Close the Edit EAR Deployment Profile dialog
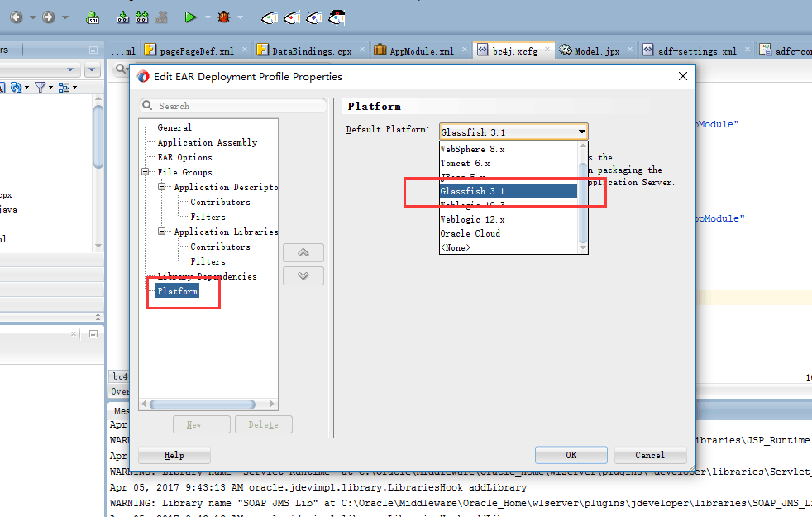This screenshot has height=517, width=812. click(683, 76)
